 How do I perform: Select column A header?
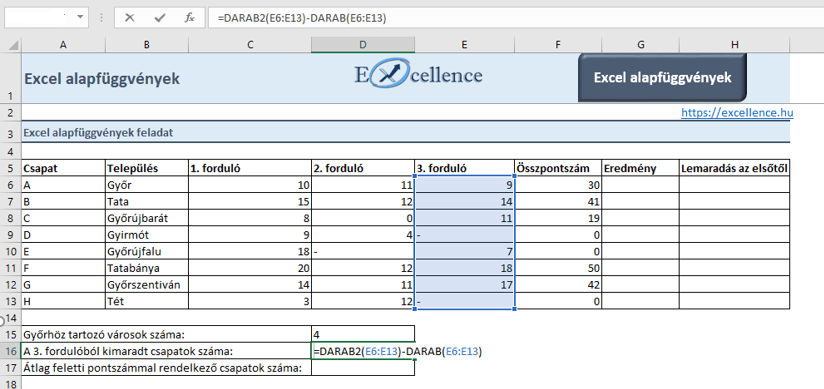pos(63,45)
